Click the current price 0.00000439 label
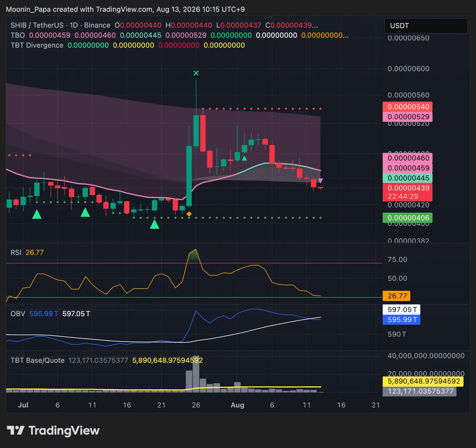This screenshot has height=448, width=476. pos(408,188)
